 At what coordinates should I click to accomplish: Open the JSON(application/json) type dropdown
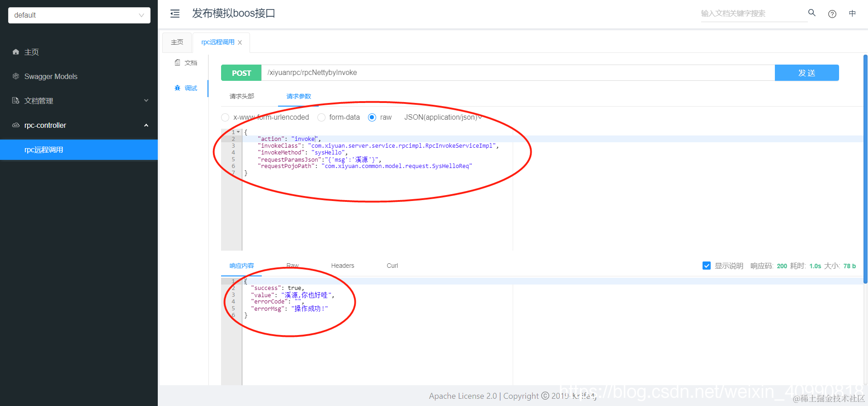443,117
